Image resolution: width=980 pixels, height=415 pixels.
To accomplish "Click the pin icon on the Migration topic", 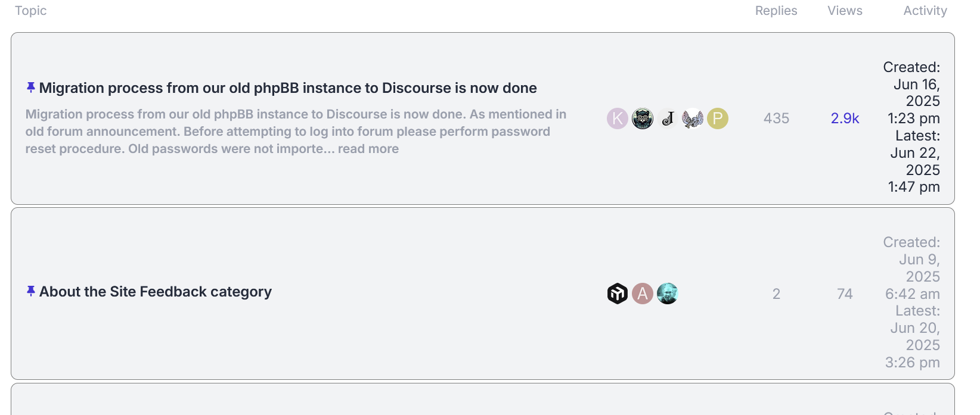I will pos(31,88).
